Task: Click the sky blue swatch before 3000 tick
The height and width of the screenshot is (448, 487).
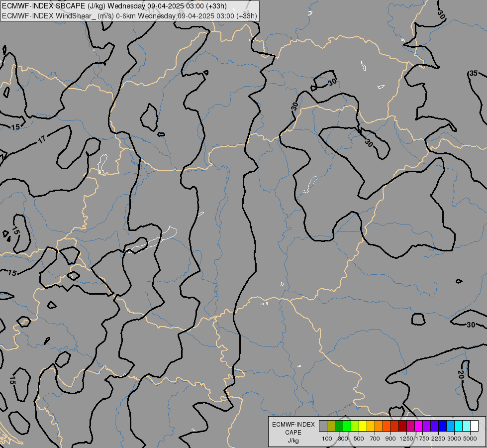Action: point(450,426)
